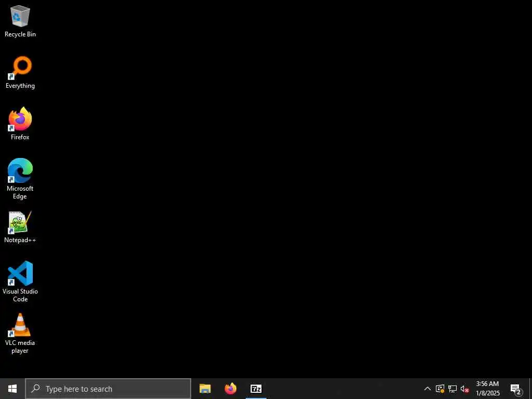Select the Recycle Bin desktop icon

20,21
